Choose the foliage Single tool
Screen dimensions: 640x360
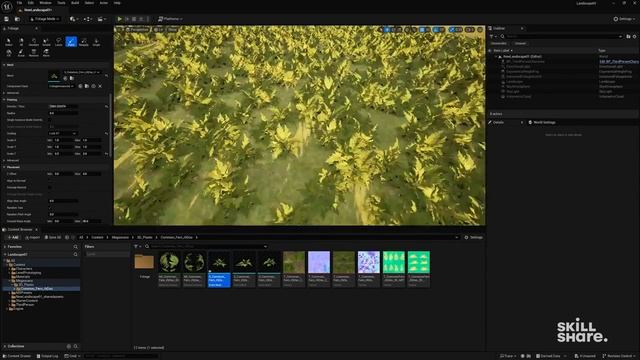[96, 42]
